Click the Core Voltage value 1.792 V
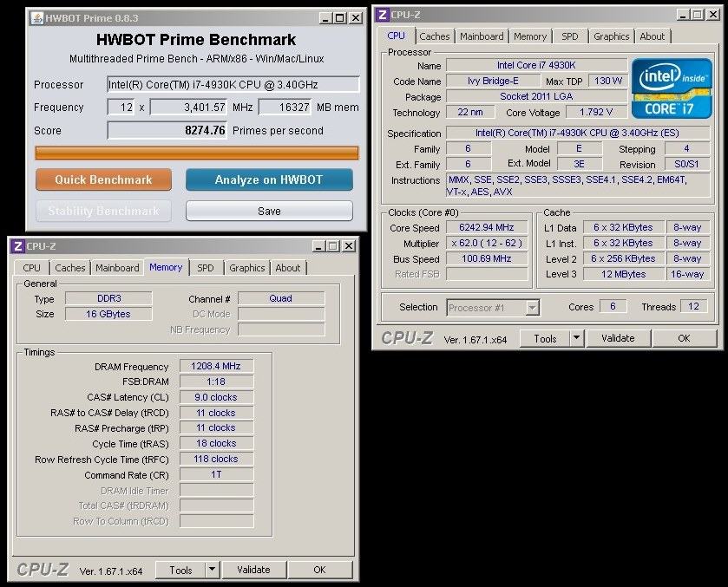Image resolution: width=728 pixels, height=587 pixels. click(596, 112)
